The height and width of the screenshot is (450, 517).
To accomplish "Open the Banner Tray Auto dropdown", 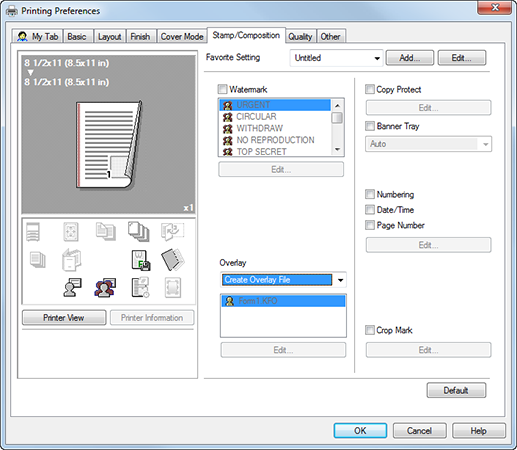I will click(428, 144).
